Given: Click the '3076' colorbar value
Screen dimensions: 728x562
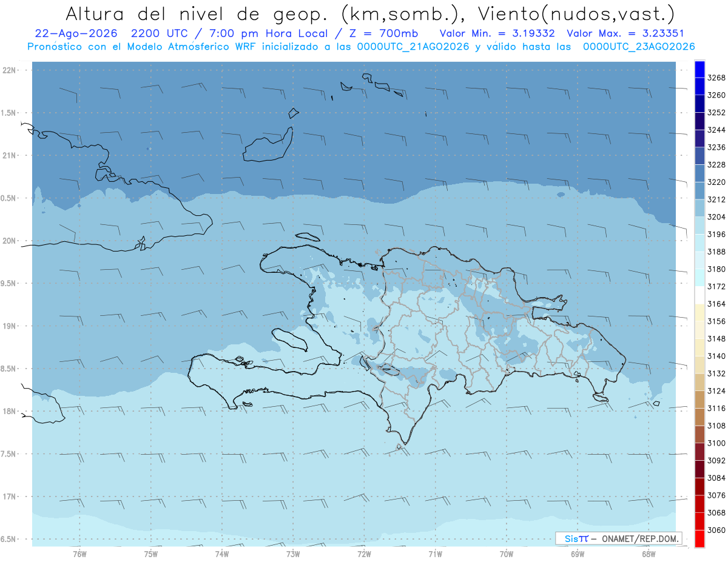Looking at the screenshot, I should click(x=716, y=495).
